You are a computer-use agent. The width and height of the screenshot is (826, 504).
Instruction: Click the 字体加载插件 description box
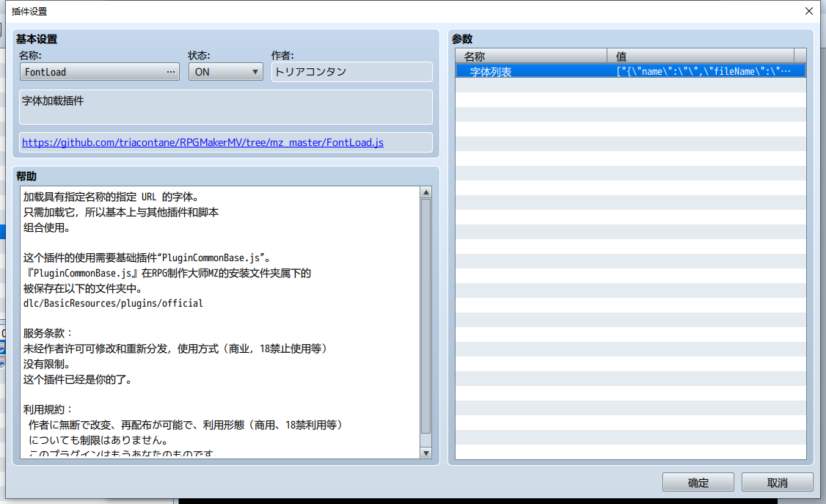click(x=225, y=107)
